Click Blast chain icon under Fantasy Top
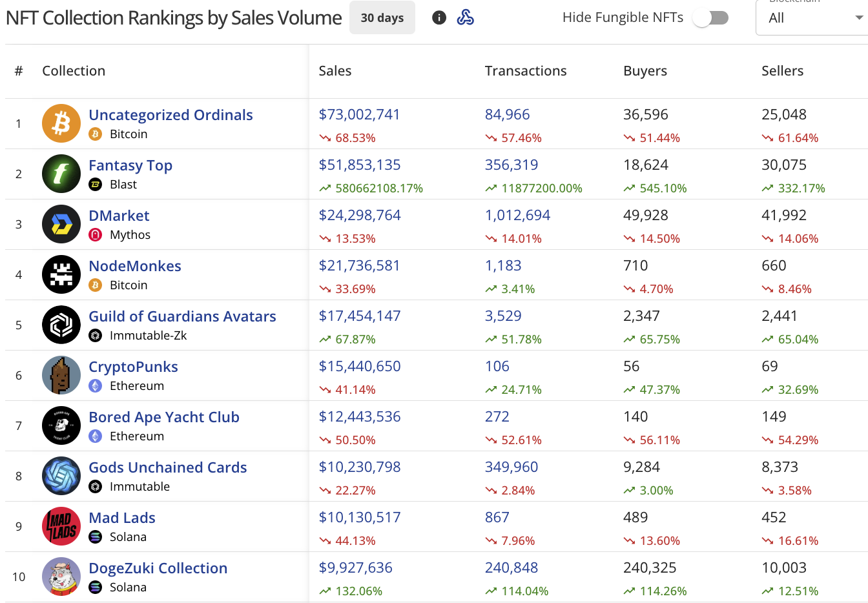Image resolution: width=868 pixels, height=603 pixels. (96, 185)
